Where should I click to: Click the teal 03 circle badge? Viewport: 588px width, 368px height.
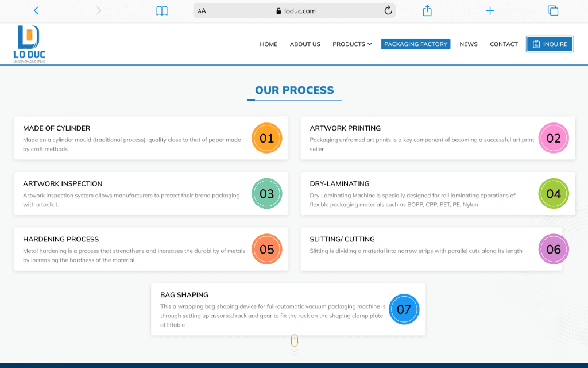click(266, 194)
